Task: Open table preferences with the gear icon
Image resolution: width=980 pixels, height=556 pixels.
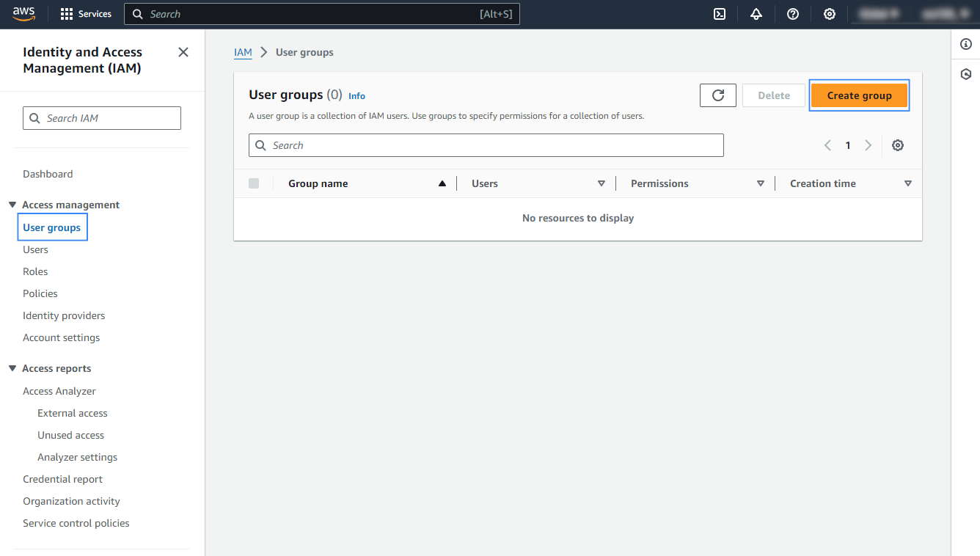Action: 898,145
